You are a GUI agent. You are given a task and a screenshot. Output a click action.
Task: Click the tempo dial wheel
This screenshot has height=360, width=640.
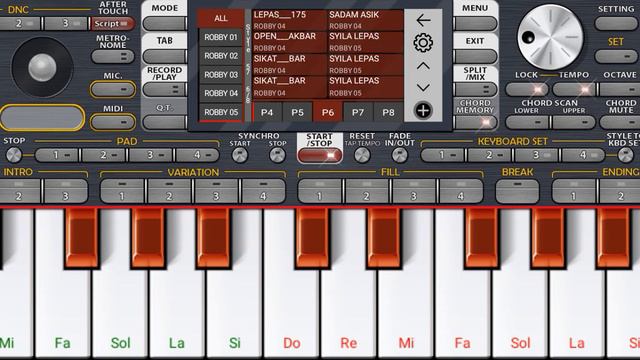[x=550, y=37]
